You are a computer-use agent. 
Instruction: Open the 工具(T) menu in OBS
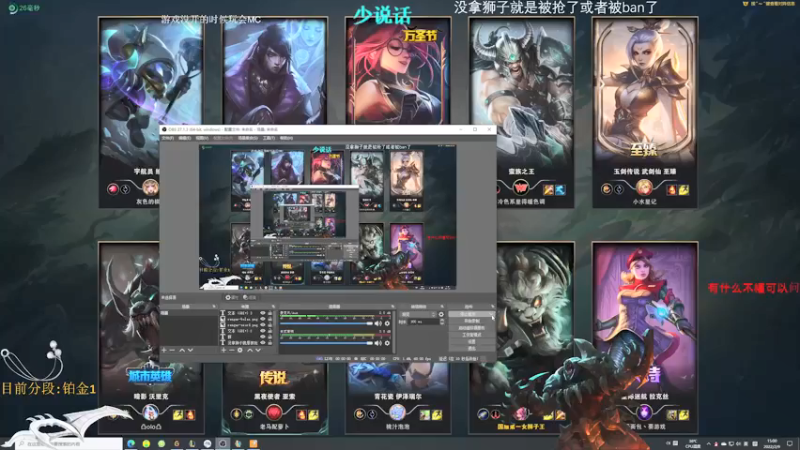(269, 138)
